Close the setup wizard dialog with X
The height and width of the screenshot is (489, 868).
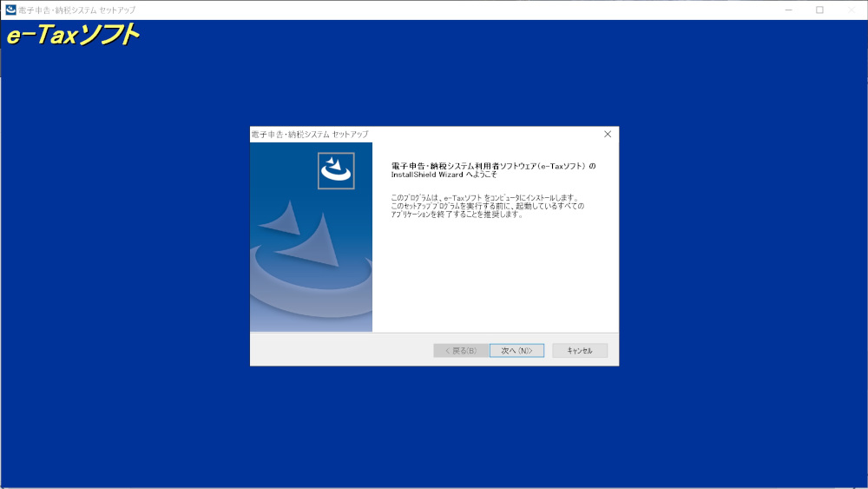608,134
